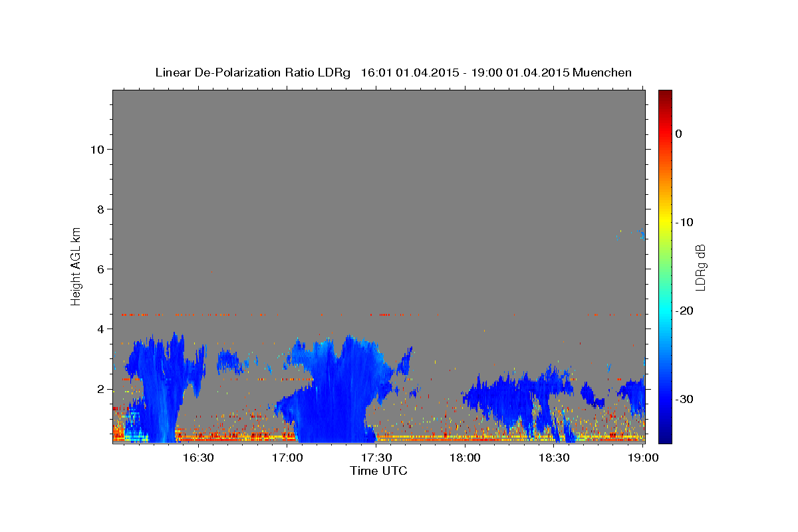
Task: Click the 'Time UTC' axis label
Action: pyautogui.click(x=378, y=471)
